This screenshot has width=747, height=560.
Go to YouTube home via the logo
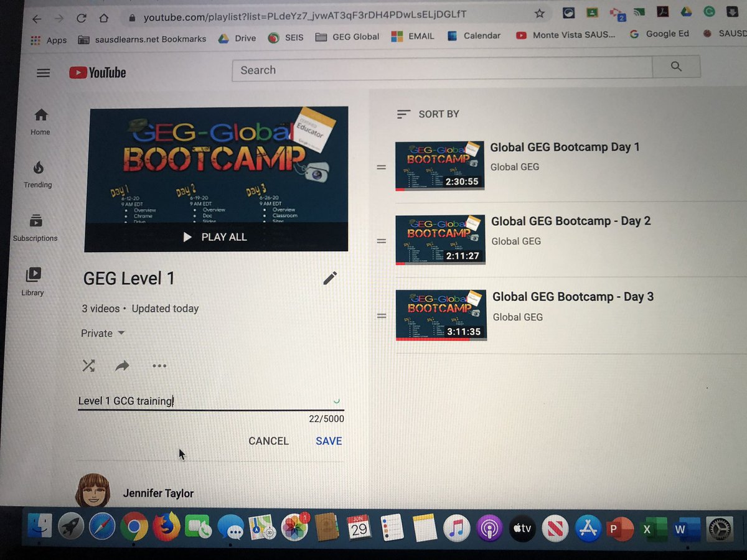pos(97,73)
